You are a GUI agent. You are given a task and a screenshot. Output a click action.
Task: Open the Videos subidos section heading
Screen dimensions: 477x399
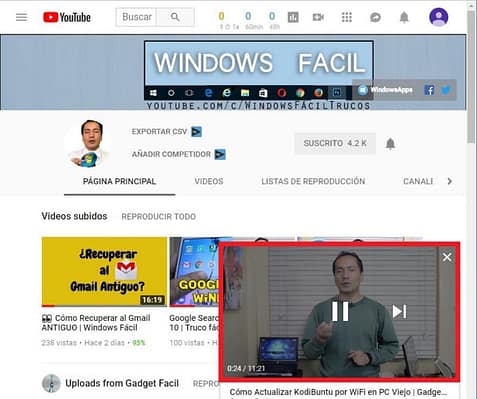pos(74,216)
